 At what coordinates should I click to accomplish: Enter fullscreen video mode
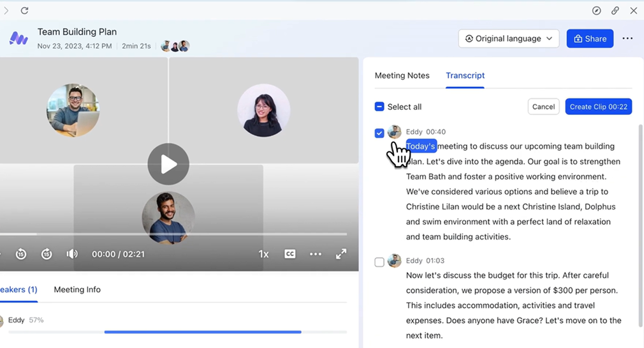click(341, 254)
